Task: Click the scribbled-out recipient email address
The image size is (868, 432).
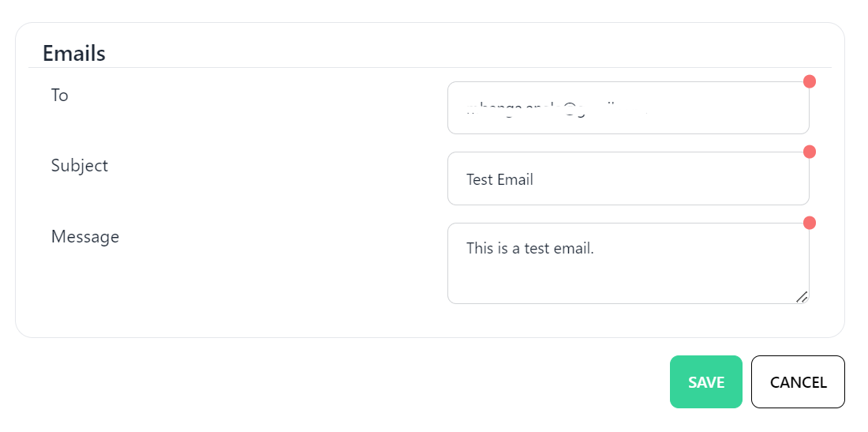Action: (x=556, y=109)
